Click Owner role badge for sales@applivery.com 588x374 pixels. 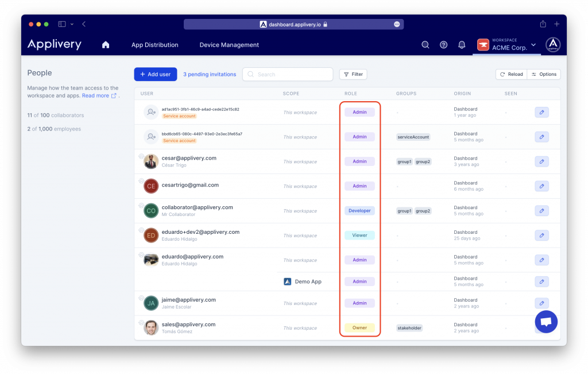pos(359,327)
